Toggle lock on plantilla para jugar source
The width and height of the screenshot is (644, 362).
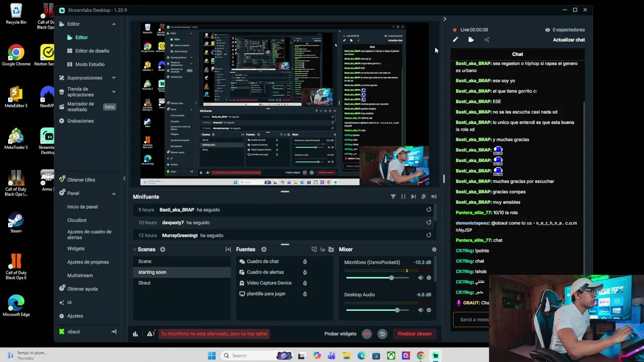[305, 294]
